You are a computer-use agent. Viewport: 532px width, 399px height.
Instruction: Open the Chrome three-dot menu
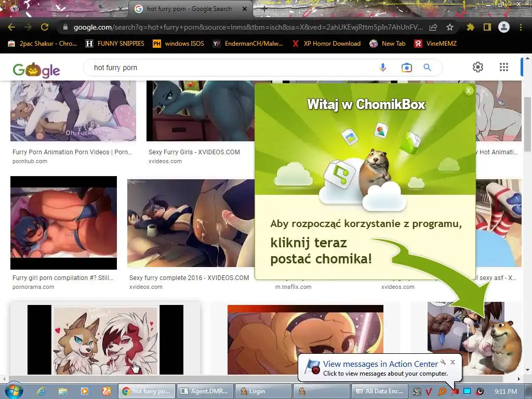pyautogui.click(x=521, y=27)
